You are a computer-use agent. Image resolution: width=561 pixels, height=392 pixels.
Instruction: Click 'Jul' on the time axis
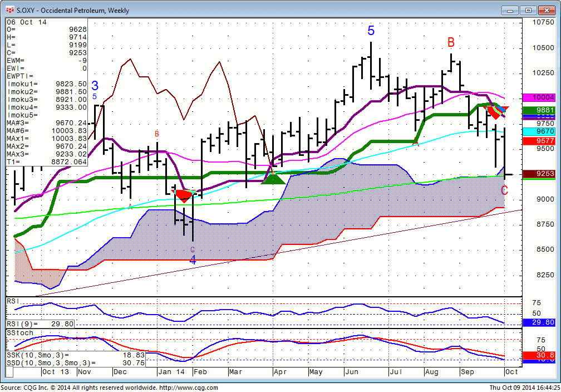[396, 372]
